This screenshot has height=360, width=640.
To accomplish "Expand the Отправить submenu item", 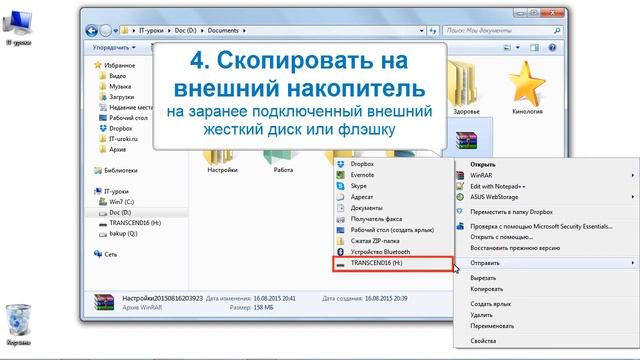I will click(x=547, y=263).
